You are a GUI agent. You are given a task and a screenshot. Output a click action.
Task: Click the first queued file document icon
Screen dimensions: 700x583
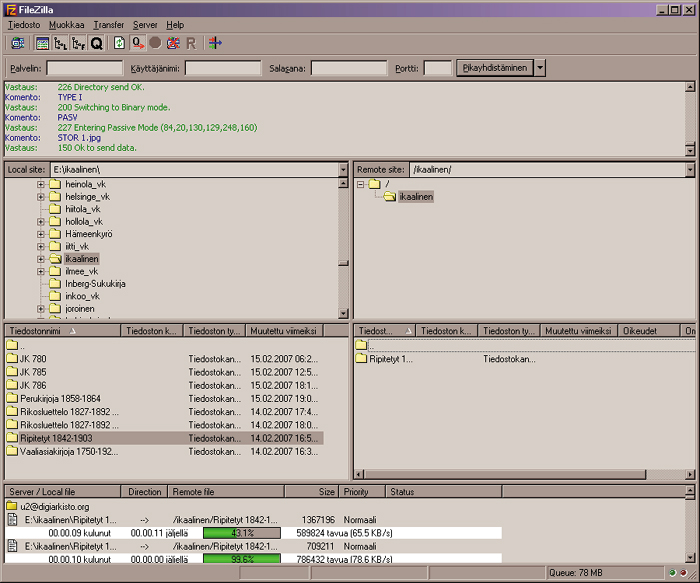12,520
